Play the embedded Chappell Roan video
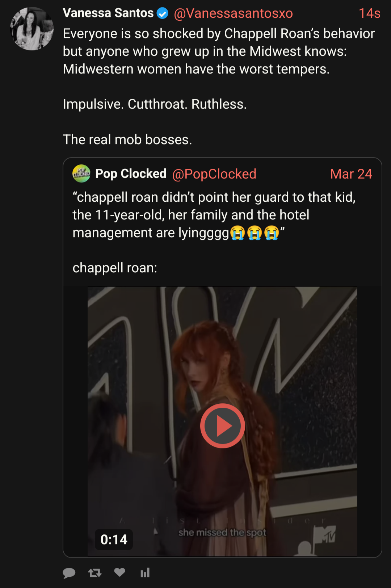Image resolution: width=391 pixels, height=588 pixels. click(x=222, y=426)
